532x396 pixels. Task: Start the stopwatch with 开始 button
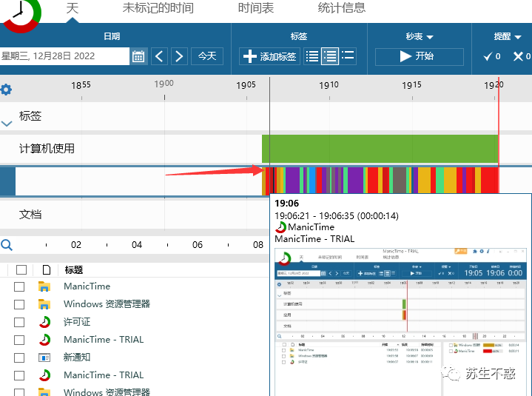pos(420,56)
